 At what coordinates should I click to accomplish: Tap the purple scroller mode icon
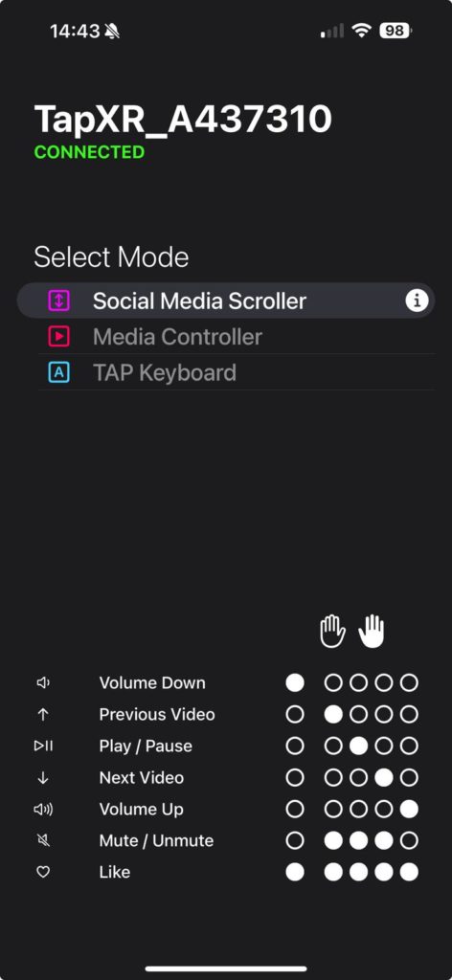tap(58, 301)
